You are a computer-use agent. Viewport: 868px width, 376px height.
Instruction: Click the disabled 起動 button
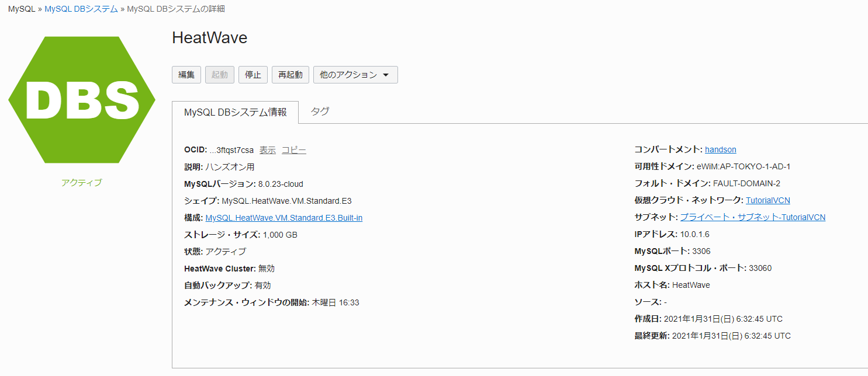[x=219, y=74]
